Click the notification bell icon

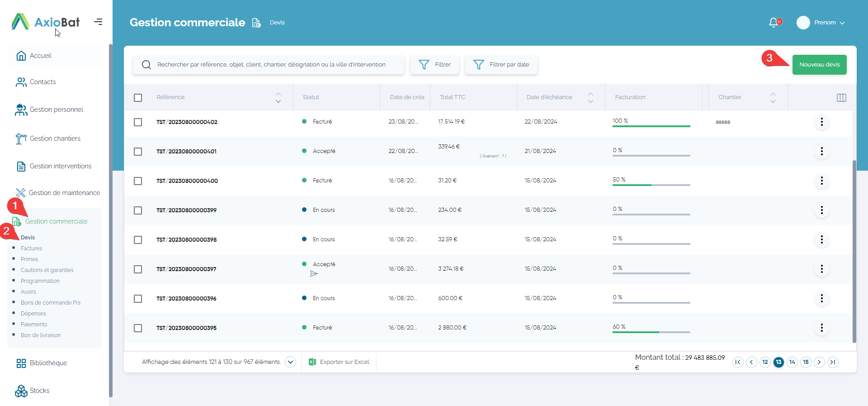(x=774, y=22)
